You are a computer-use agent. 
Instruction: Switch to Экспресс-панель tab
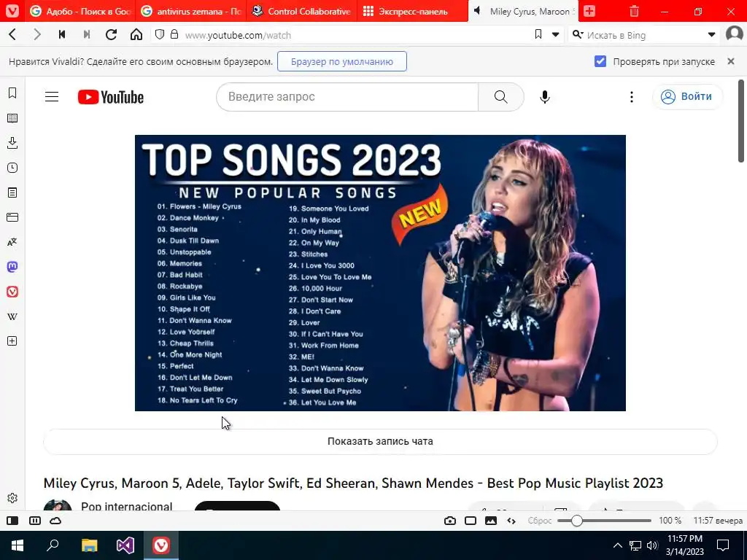pyautogui.click(x=413, y=12)
